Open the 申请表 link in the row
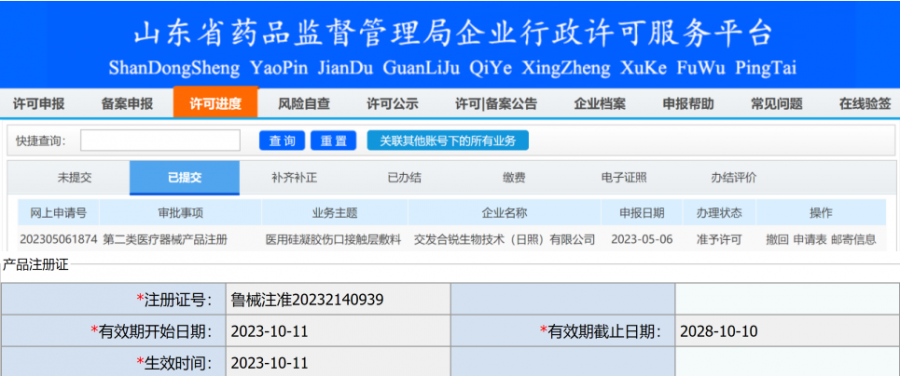This screenshot has height=376, width=900. coord(809,240)
